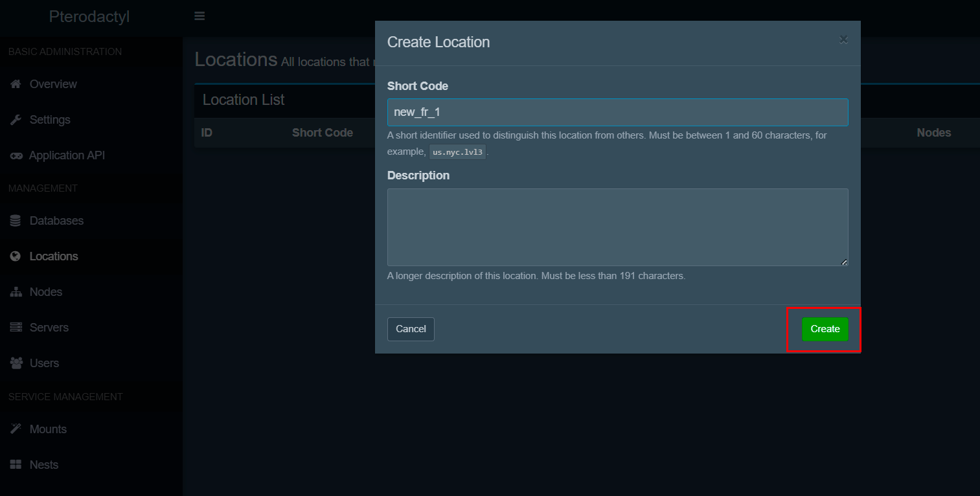The image size is (980, 496).
Task: Close the Create Location dialog
Action: [843, 39]
